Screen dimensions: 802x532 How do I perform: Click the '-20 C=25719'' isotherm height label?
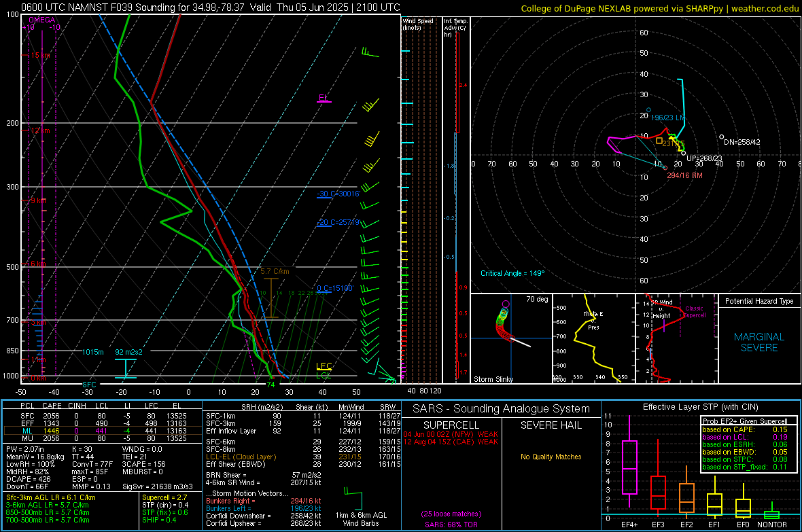pos(338,223)
